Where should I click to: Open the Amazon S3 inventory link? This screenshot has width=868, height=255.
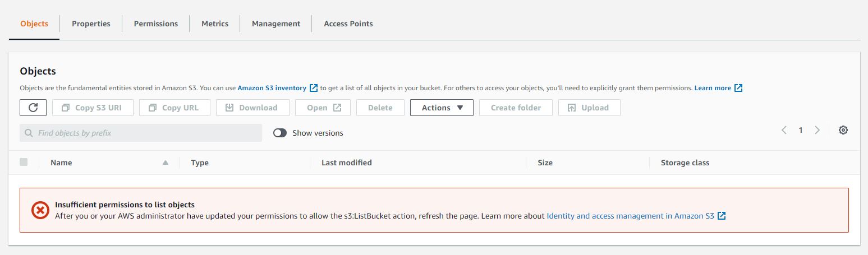(x=272, y=88)
